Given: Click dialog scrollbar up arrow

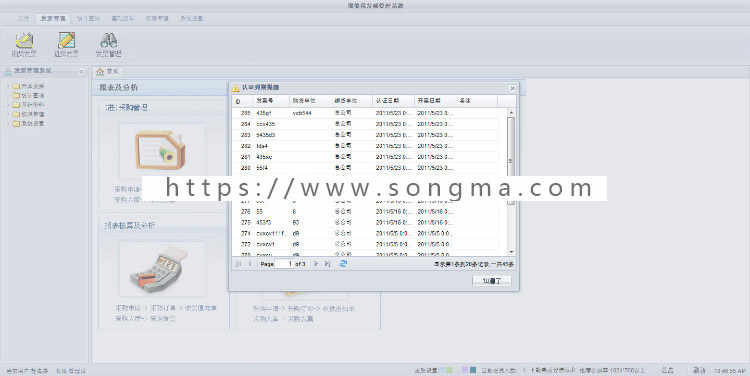Looking at the screenshot, I should (511, 112).
